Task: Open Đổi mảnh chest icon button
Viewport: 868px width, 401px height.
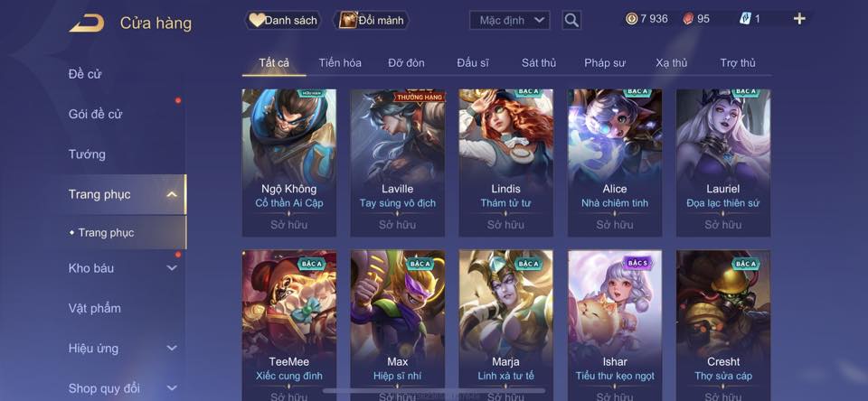Action: click(x=371, y=21)
